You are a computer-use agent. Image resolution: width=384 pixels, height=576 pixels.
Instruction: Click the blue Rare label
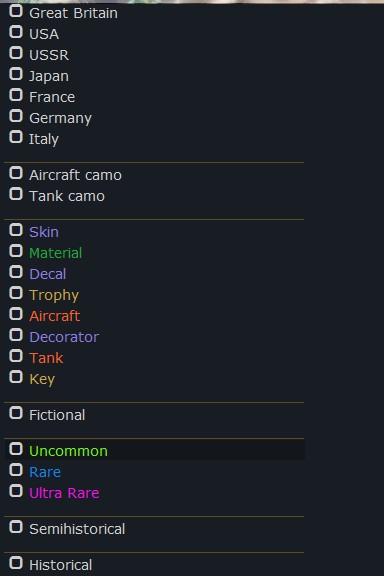[45, 472]
